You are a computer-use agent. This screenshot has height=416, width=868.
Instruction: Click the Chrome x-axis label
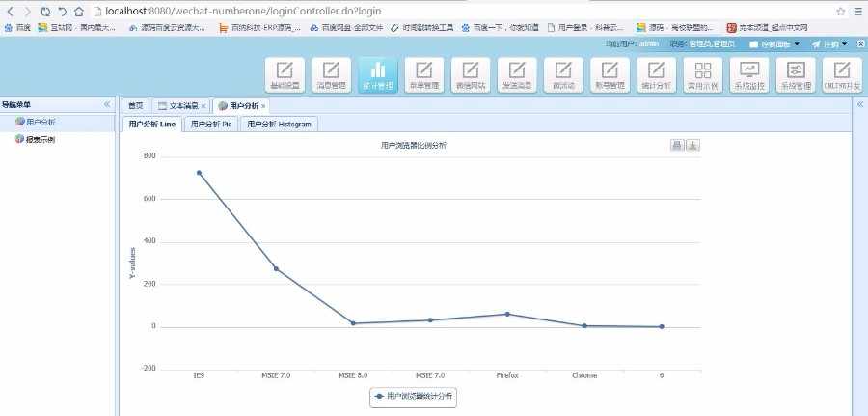[584, 375]
